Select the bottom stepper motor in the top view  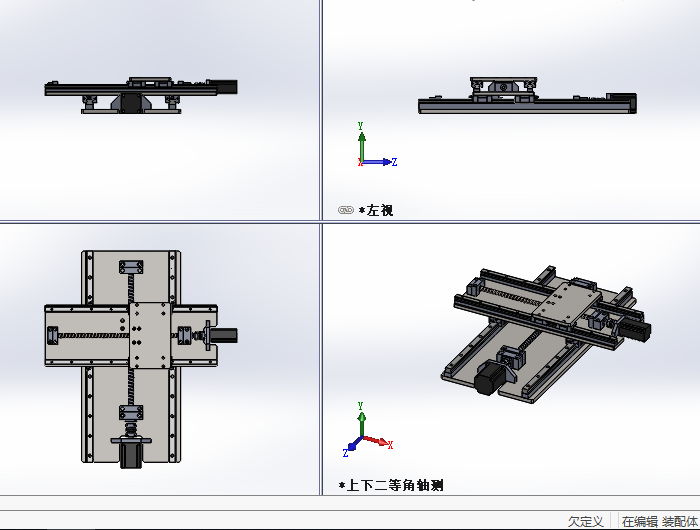click(131, 455)
